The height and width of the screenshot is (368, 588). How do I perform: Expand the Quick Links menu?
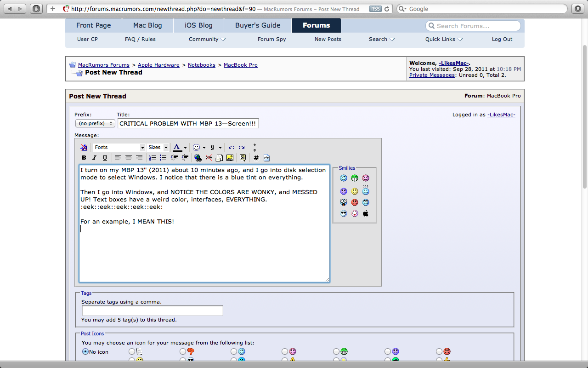tap(443, 39)
